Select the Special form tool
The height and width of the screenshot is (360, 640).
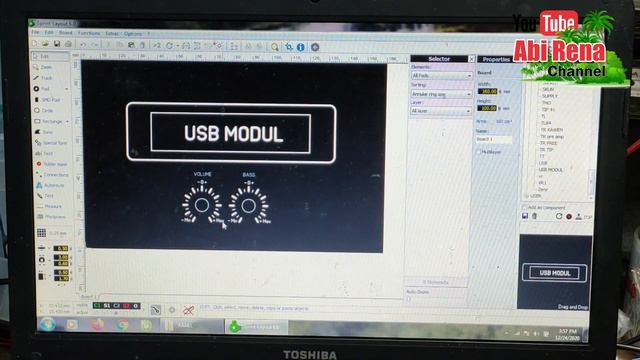(50, 143)
